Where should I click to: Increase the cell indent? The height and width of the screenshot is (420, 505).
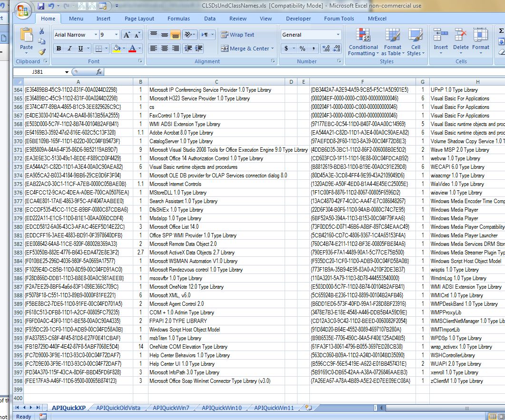198,49
